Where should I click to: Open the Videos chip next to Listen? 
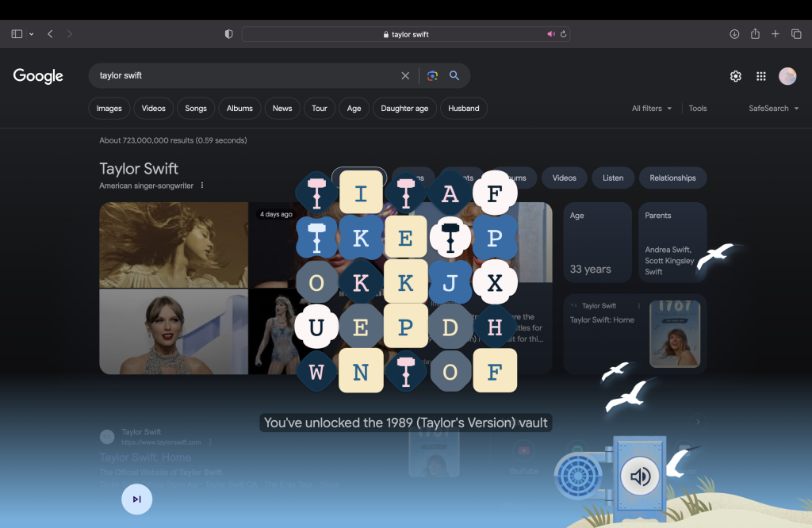(565, 178)
